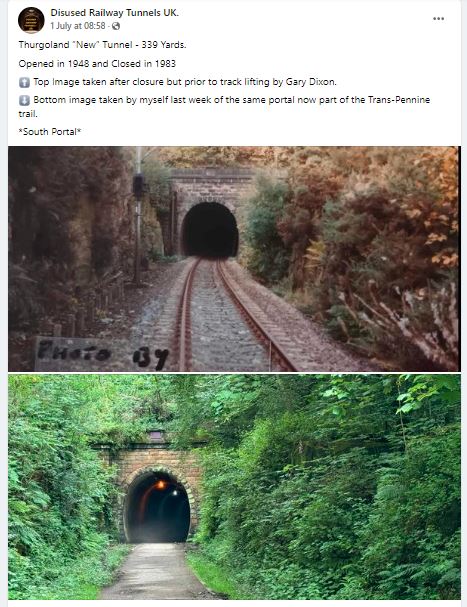467x607 pixels.
Task: Click the globe public audience icon
Action: tap(116, 26)
